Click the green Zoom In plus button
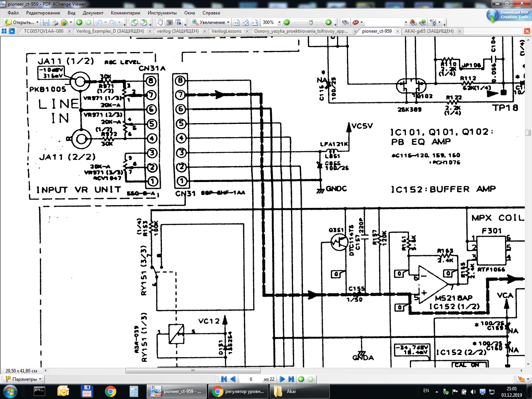This screenshot has width=532, height=399. point(328,22)
